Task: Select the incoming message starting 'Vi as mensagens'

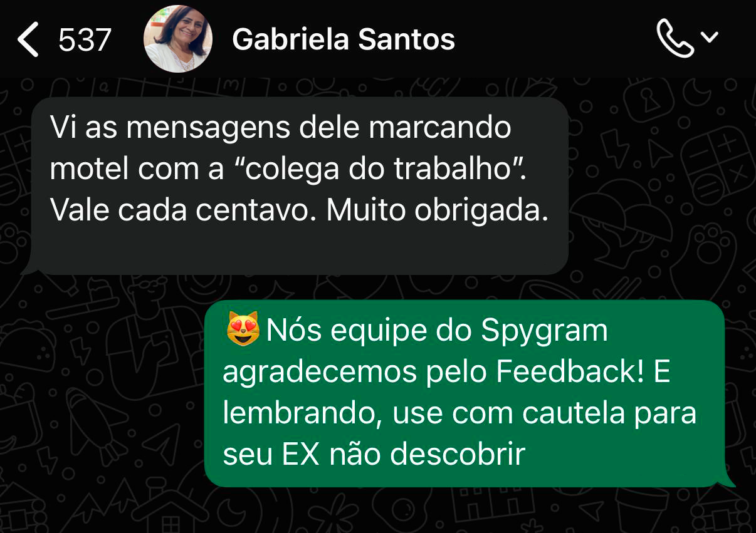Action: [299, 186]
